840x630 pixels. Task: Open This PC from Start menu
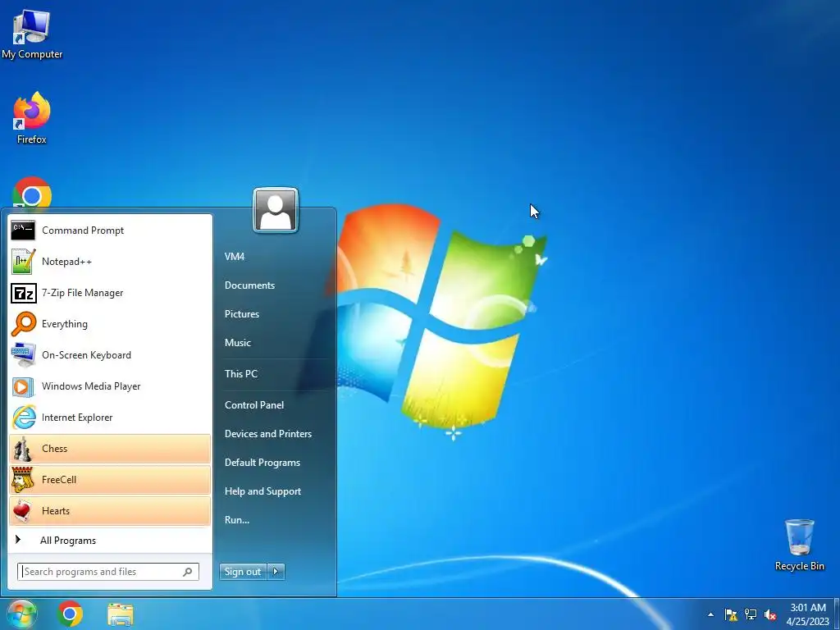[241, 374]
